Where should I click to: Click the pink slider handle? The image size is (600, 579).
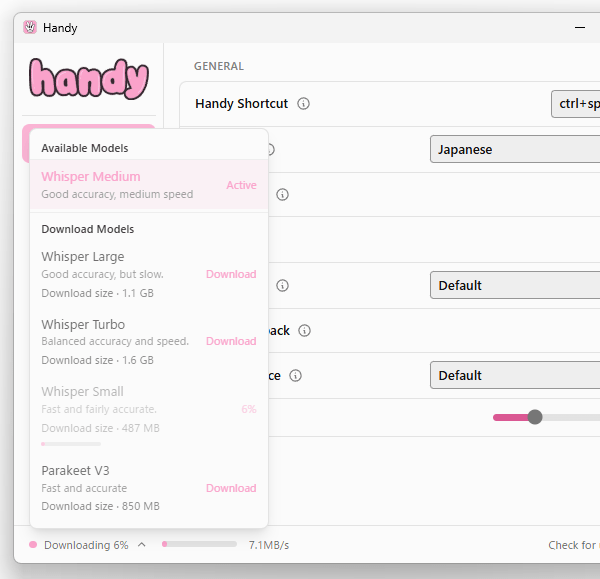535,417
